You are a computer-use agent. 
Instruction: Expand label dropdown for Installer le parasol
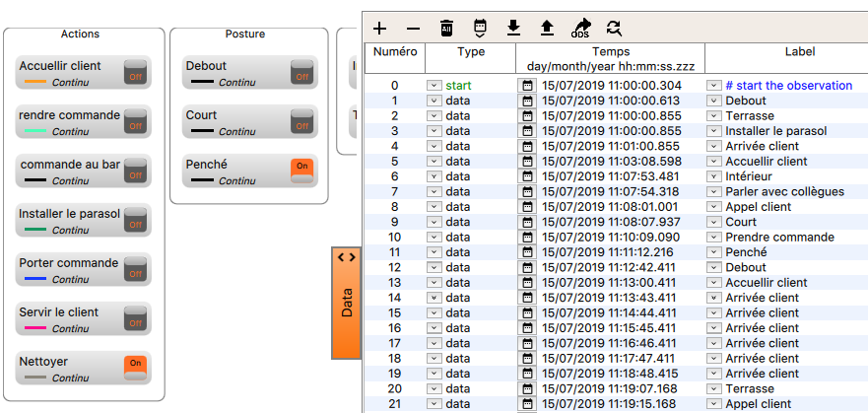(714, 131)
